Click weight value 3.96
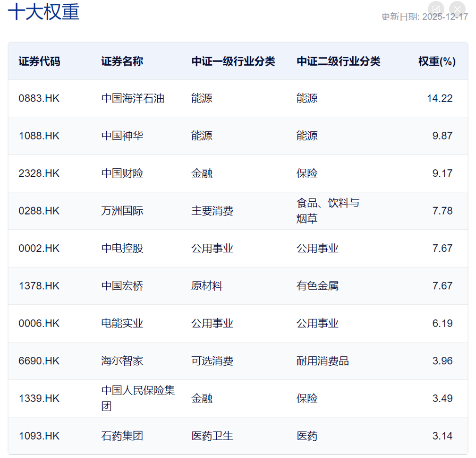476x458 pixels. (442, 361)
